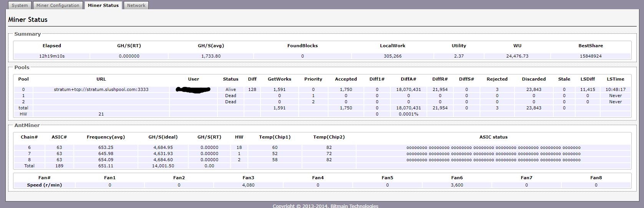Click the Discarded column header
Viewport: 644px width, 208px height.
pyautogui.click(x=534, y=79)
